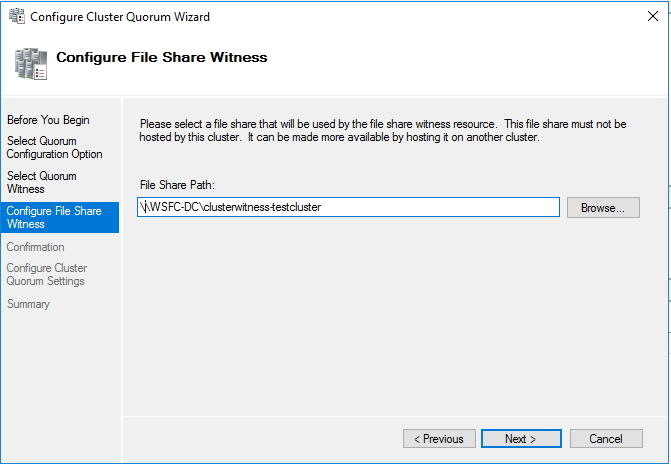Screen dimensions: 671x465
Task: Proceed with the Next button
Action: pos(520,439)
